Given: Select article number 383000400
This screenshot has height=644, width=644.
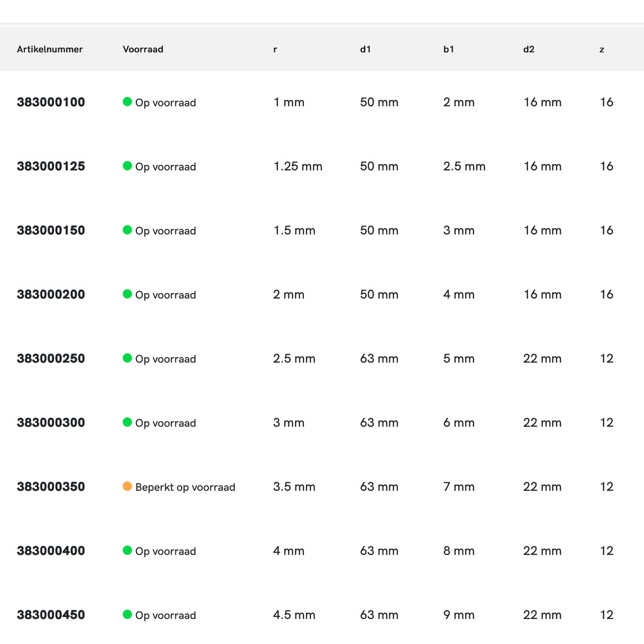Looking at the screenshot, I should 51,551.
